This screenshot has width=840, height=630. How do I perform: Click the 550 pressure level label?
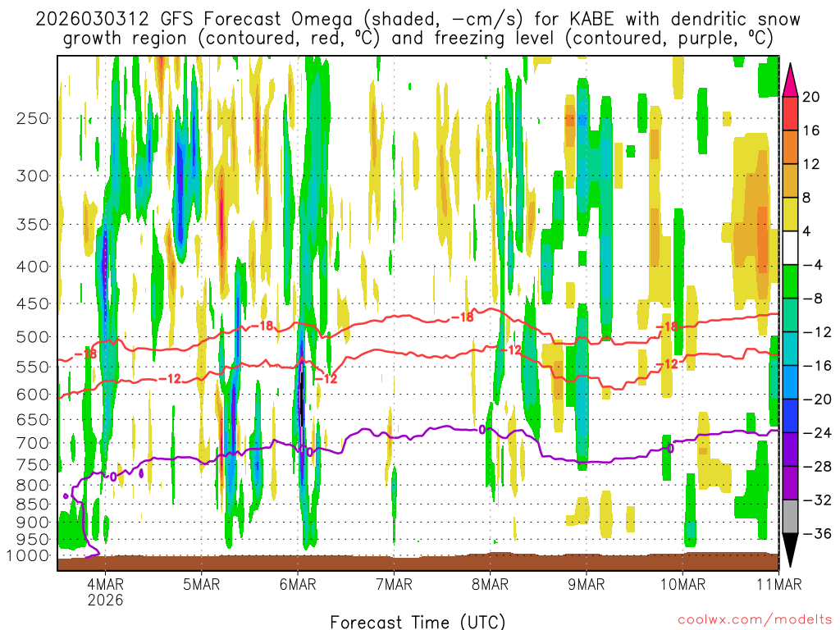point(33,367)
